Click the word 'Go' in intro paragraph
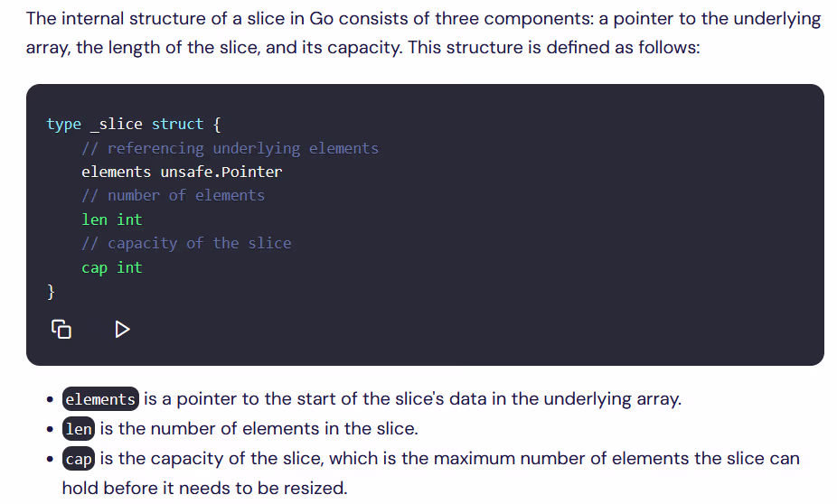The width and height of the screenshot is (837, 504). point(322,19)
